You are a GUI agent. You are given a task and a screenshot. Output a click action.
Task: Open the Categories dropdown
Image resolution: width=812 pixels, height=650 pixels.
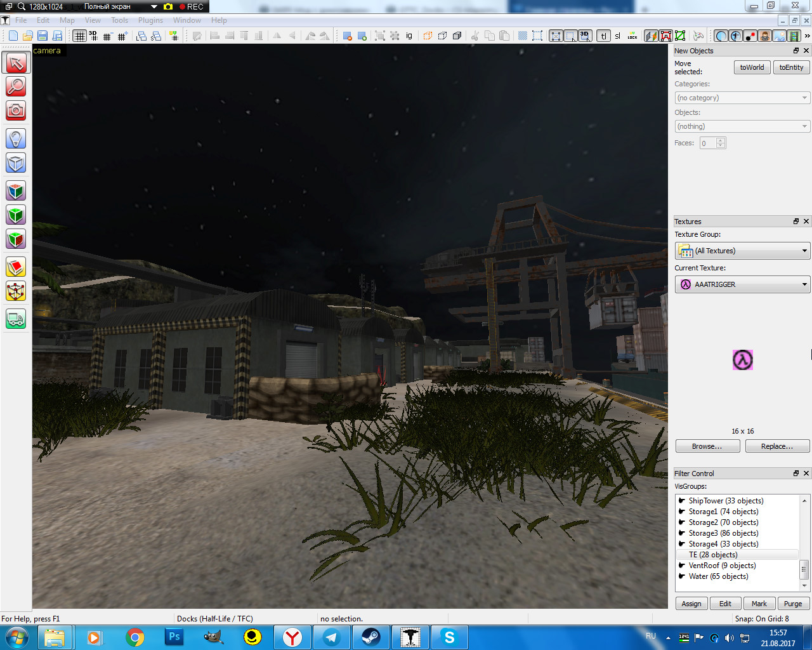pyautogui.click(x=742, y=98)
